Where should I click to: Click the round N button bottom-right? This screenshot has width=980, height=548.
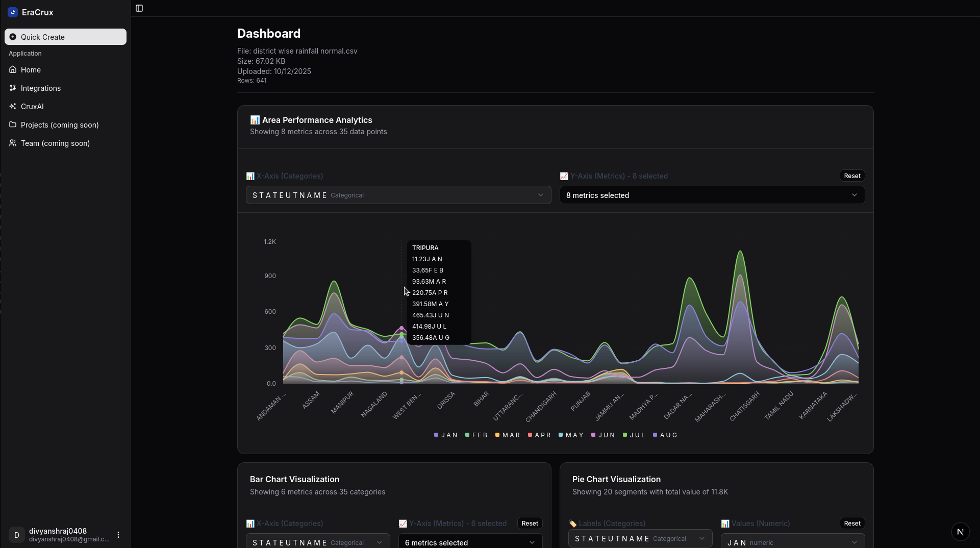click(x=960, y=532)
